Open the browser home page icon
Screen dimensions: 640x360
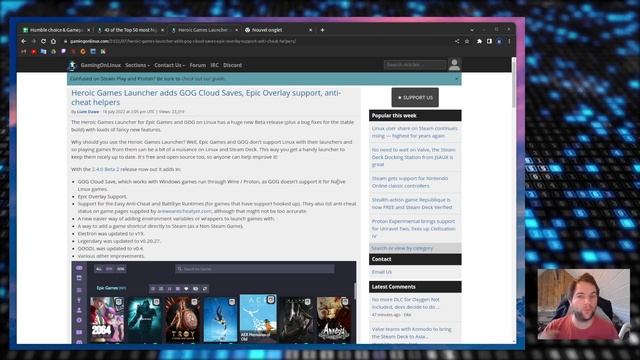coord(53,41)
